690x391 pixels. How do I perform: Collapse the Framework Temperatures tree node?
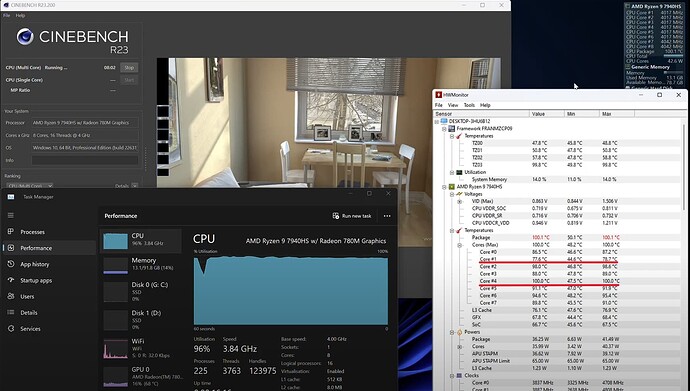point(452,136)
